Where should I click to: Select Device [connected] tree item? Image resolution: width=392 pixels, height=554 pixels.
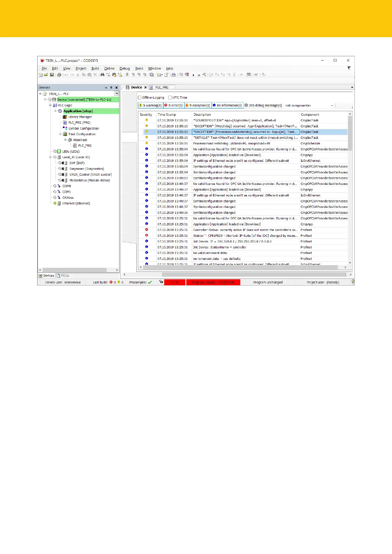tap(84, 99)
